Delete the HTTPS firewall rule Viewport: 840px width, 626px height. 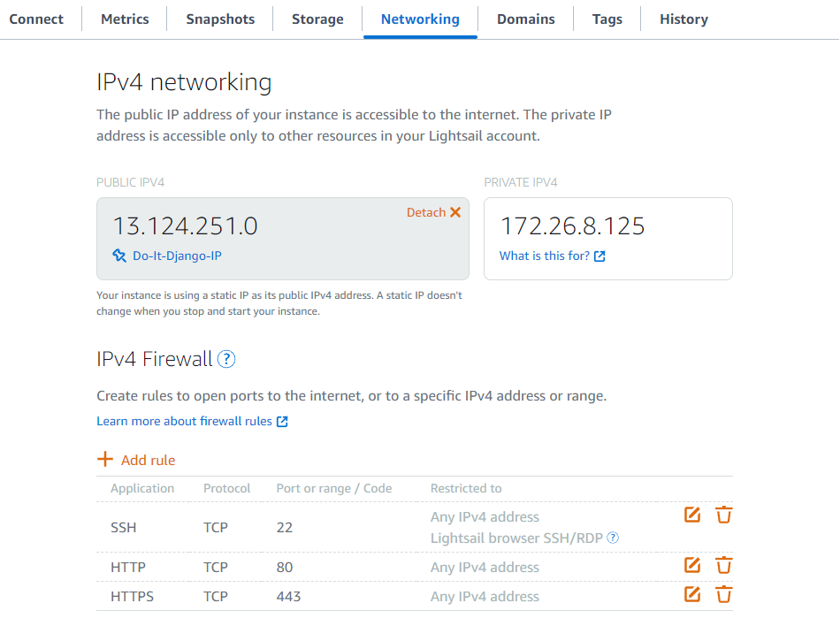pos(724,594)
